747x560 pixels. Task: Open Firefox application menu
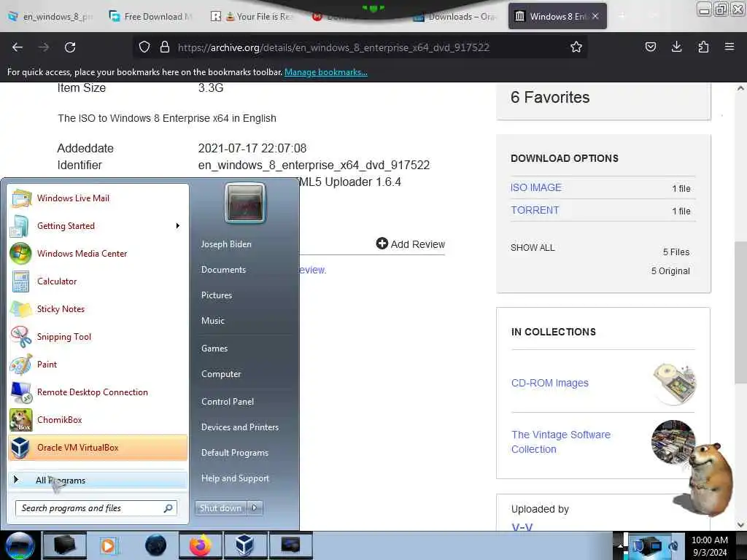[729, 47]
